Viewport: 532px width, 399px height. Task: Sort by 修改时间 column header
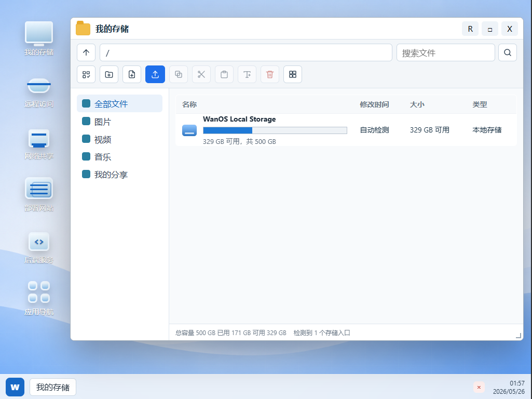coord(374,104)
